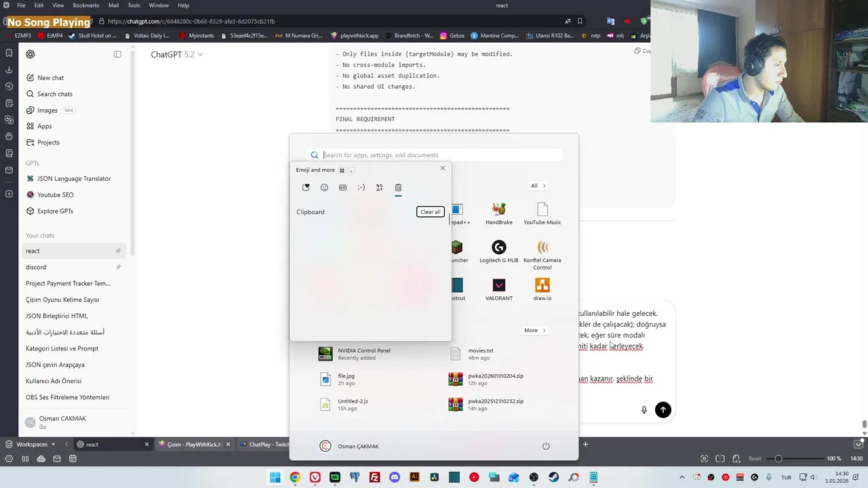The height and width of the screenshot is (488, 868).
Task: Launch VALORANT from Start menu
Action: point(499,290)
